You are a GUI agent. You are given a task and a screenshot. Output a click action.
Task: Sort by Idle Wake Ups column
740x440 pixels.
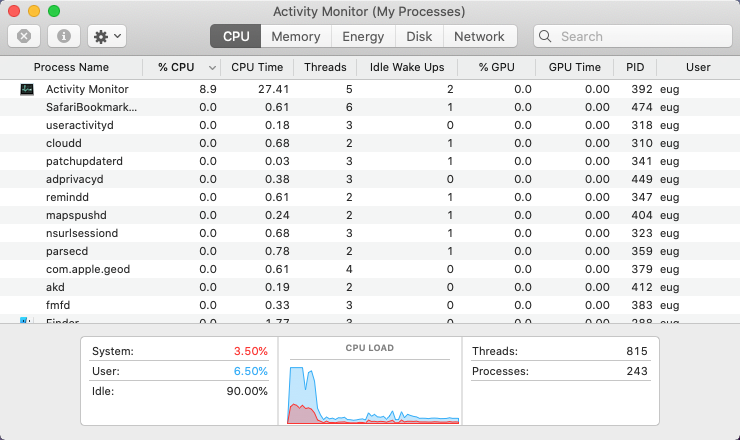407,68
